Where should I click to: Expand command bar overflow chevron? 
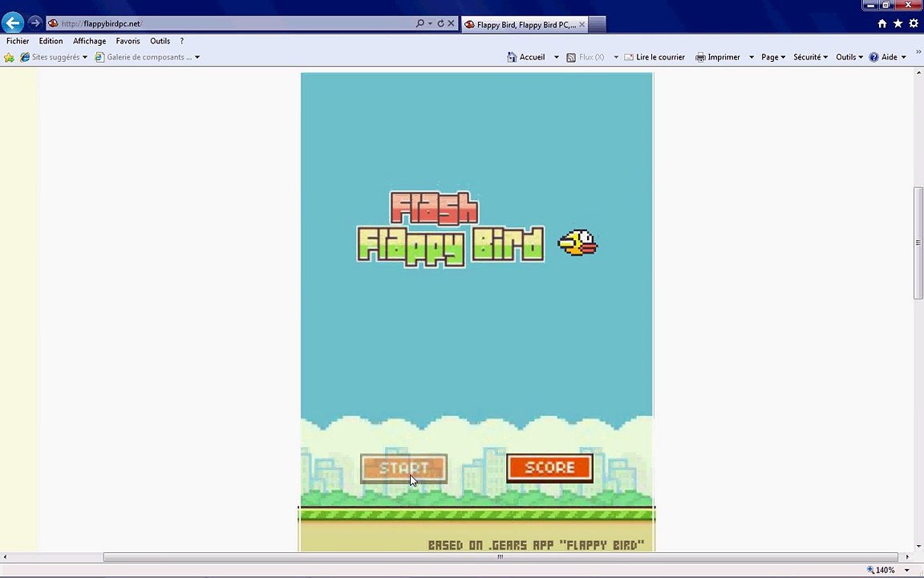[x=918, y=52]
